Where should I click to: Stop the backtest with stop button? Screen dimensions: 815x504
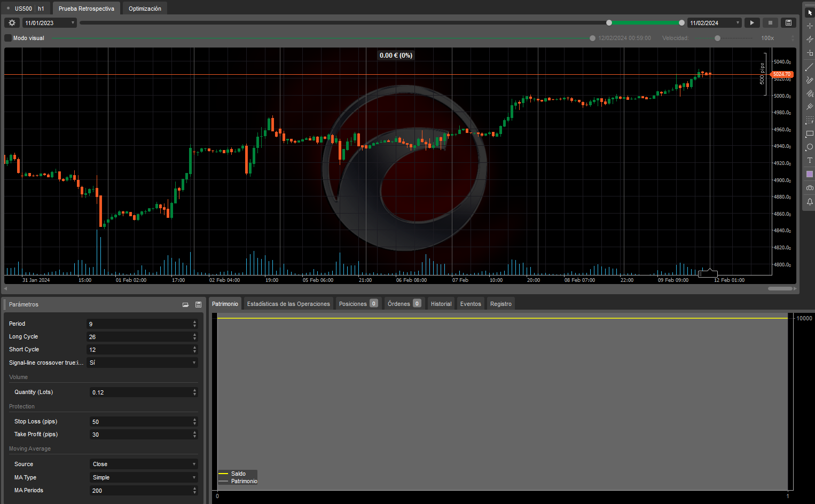tap(770, 23)
